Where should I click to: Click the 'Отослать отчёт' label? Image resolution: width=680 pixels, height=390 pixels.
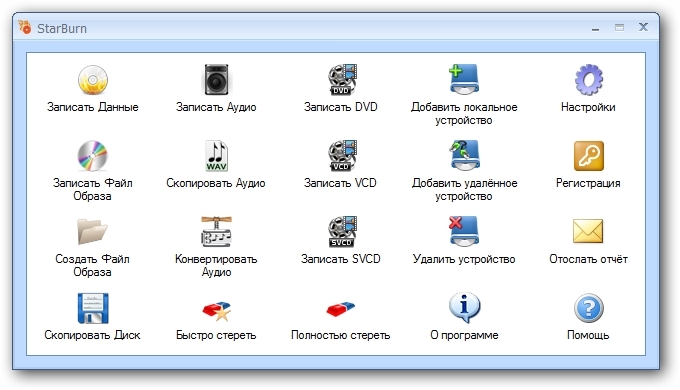click(x=588, y=259)
